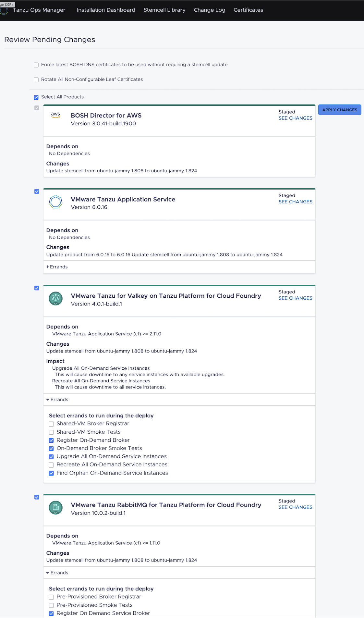Click the Valkey product tile icon
This screenshot has width=364, height=618.
[x=55, y=298]
